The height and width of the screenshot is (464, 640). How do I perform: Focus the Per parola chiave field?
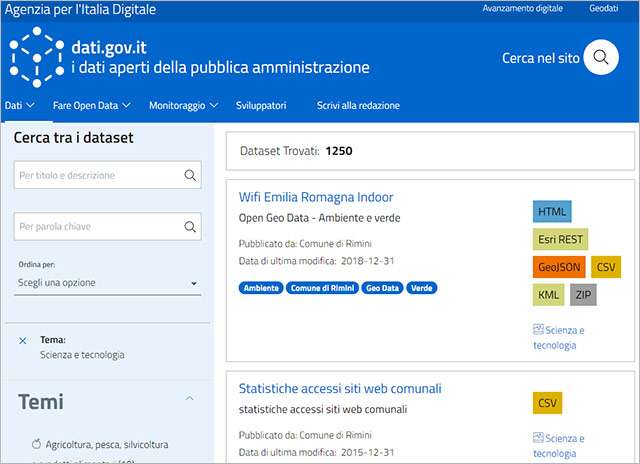(107, 226)
